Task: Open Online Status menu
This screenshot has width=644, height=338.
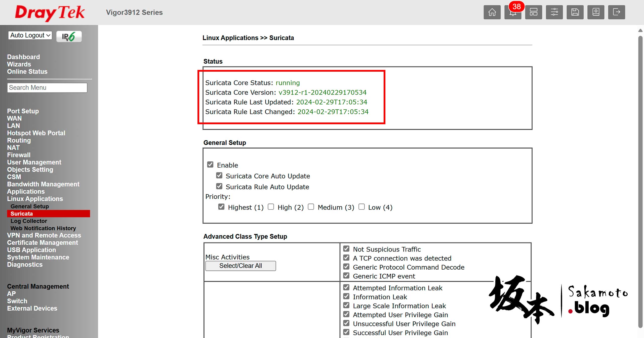Action: (27, 71)
